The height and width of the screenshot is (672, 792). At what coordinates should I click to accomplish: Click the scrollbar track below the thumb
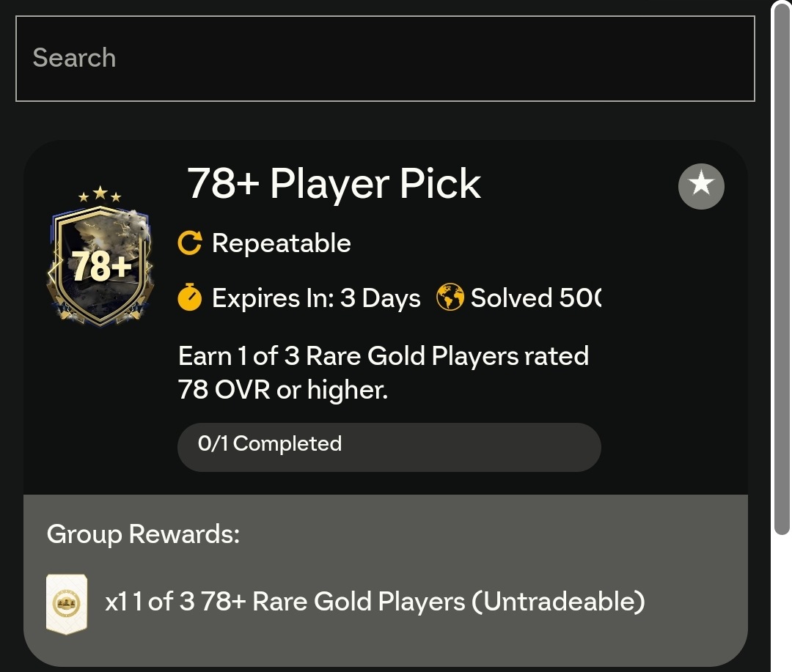[782, 603]
